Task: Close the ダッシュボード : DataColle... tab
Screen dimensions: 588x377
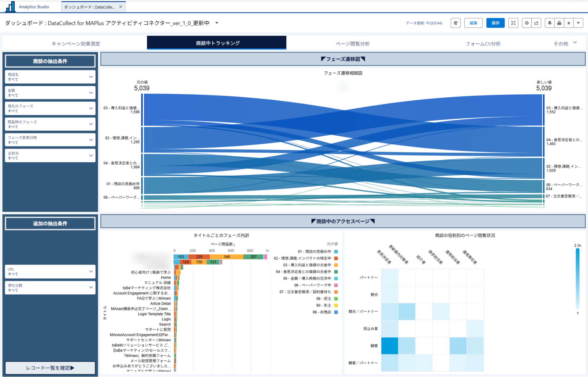Action: coord(121,7)
